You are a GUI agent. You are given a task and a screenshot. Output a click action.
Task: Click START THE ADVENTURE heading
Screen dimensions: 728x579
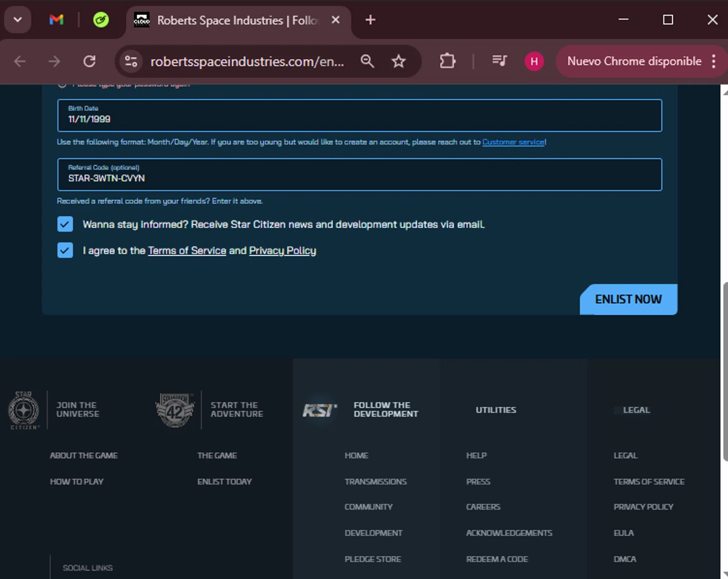[x=237, y=409]
